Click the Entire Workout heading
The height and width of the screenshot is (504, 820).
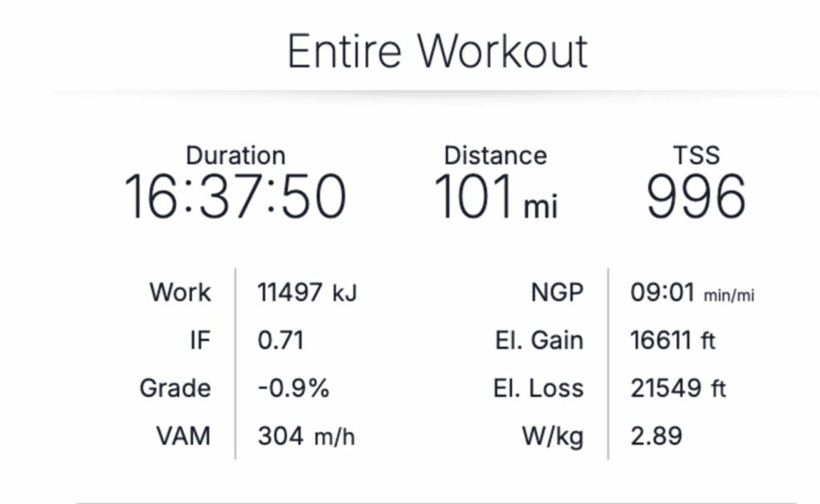click(438, 51)
